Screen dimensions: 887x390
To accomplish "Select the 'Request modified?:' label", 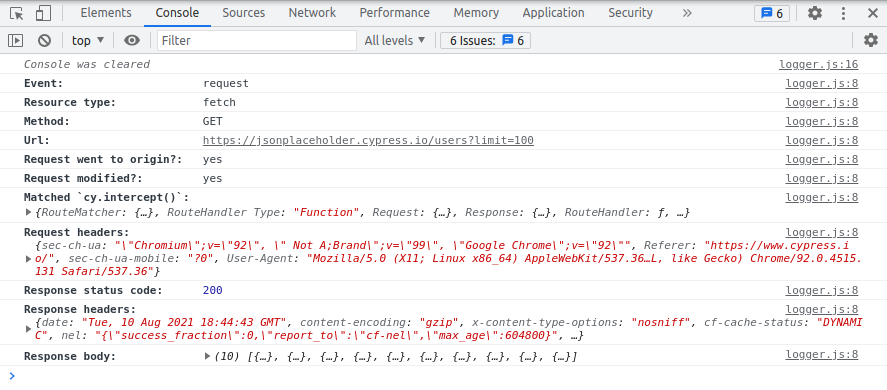I will coord(83,178).
